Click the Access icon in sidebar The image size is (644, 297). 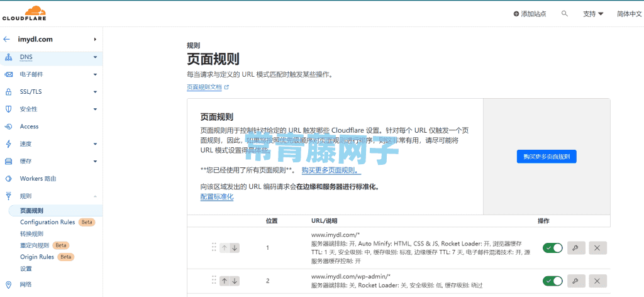pos(8,126)
